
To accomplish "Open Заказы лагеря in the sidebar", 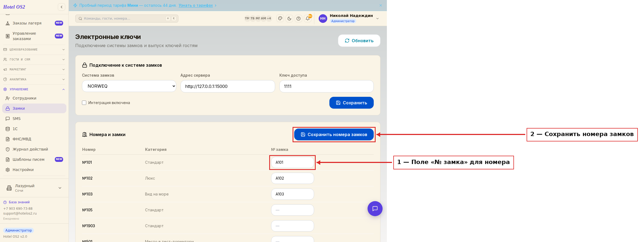I will point(34,23).
